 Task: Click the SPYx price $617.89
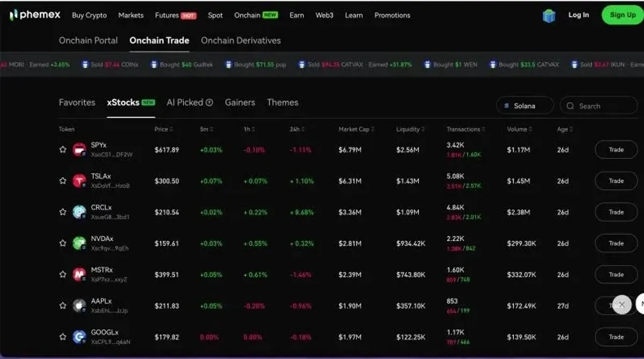[167, 150]
